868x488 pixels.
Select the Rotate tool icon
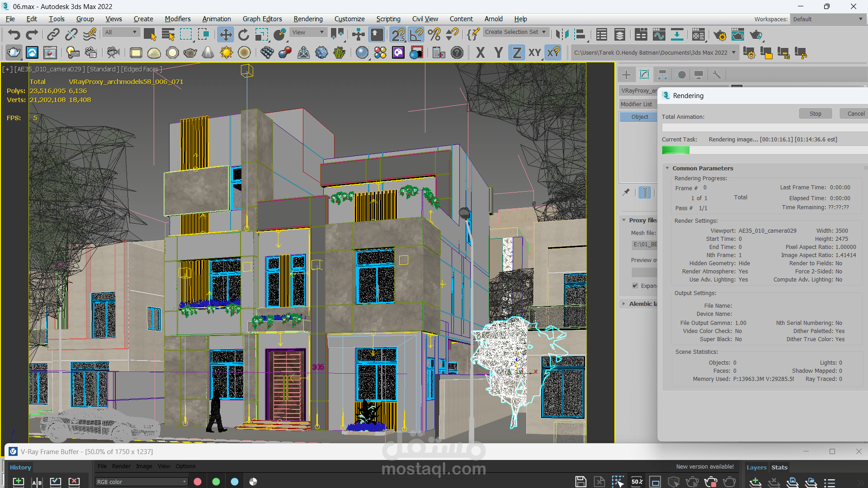coord(244,35)
